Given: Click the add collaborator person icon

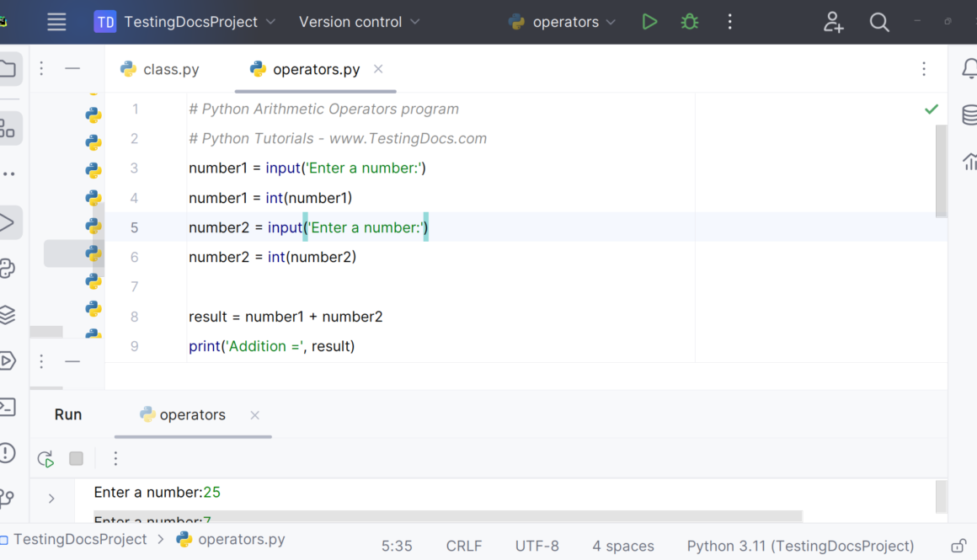Looking at the screenshot, I should click(833, 22).
